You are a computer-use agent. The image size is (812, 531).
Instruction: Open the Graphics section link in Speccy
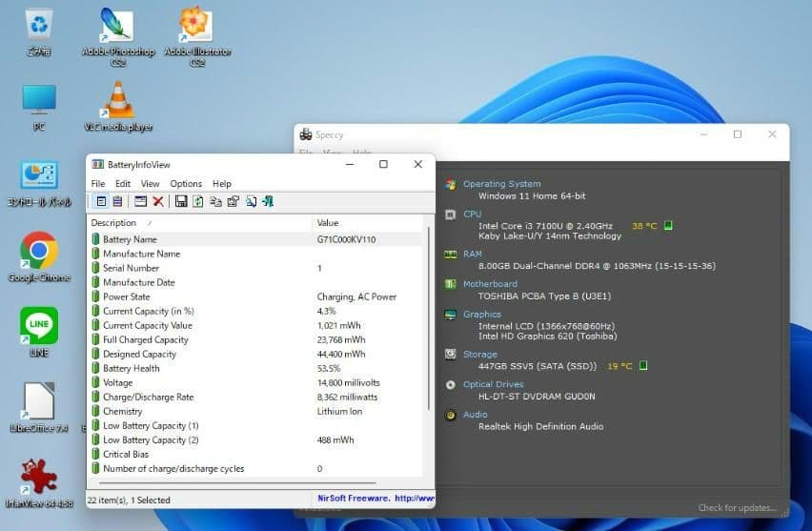[x=481, y=315]
